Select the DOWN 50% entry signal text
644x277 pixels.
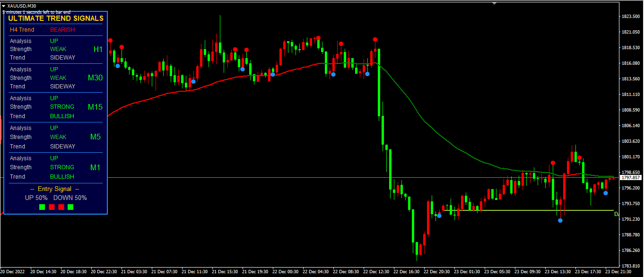coord(70,198)
